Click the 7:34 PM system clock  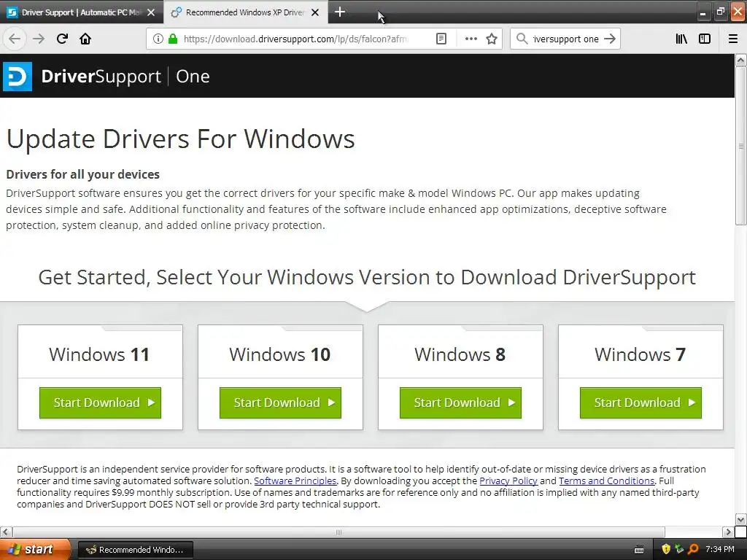click(x=720, y=549)
